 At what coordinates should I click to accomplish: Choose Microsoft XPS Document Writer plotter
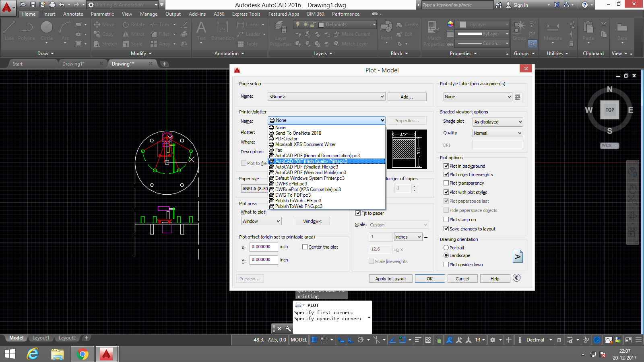point(327,144)
